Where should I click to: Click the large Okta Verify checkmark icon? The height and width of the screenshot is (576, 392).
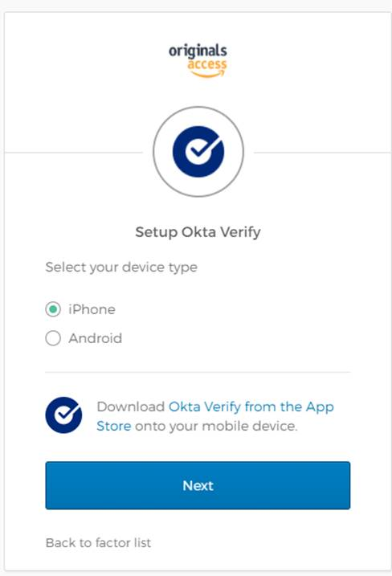[198, 152]
